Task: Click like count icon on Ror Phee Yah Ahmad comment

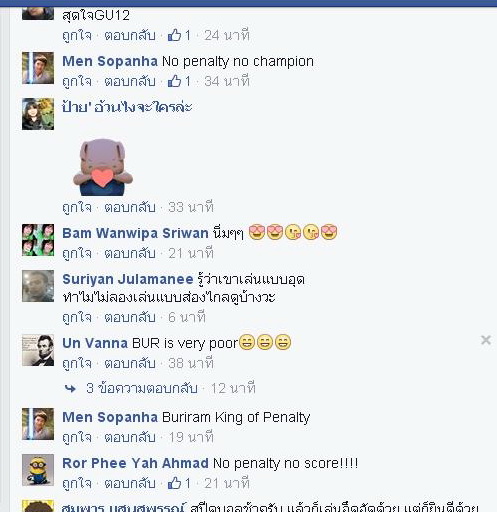Action: coord(179,483)
